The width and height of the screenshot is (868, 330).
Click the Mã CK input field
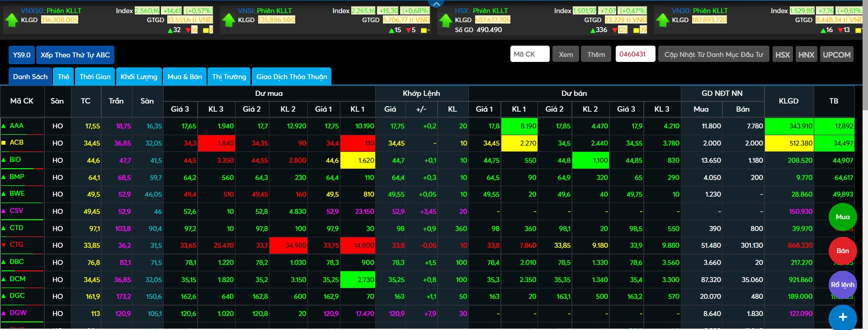(529, 54)
